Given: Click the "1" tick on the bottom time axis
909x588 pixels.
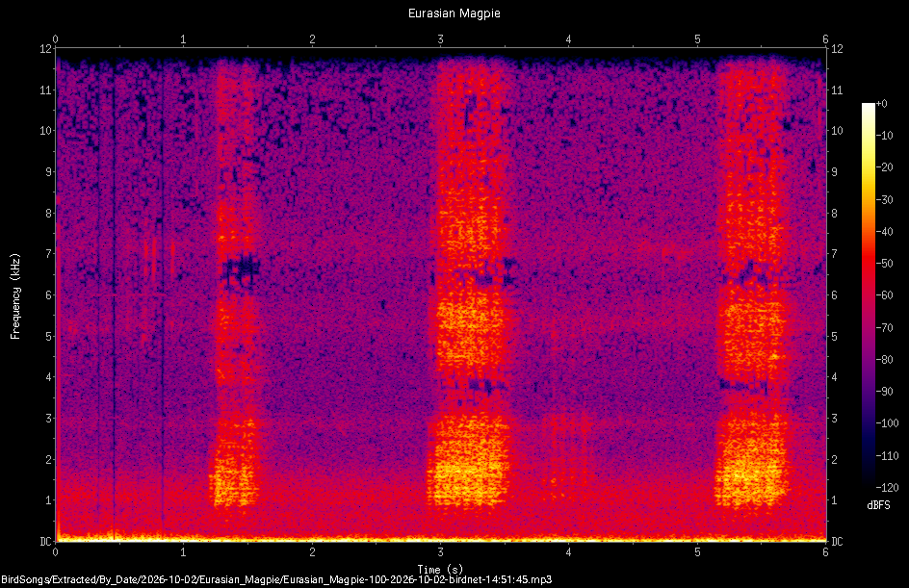Looking at the screenshot, I should click(x=183, y=552).
